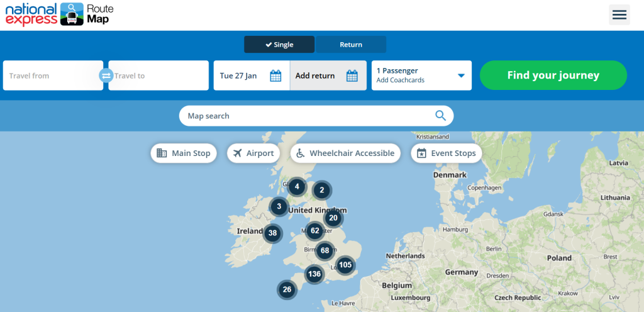Click the Travel from input field
Image resolution: width=644 pixels, height=312 pixels.
(x=52, y=75)
